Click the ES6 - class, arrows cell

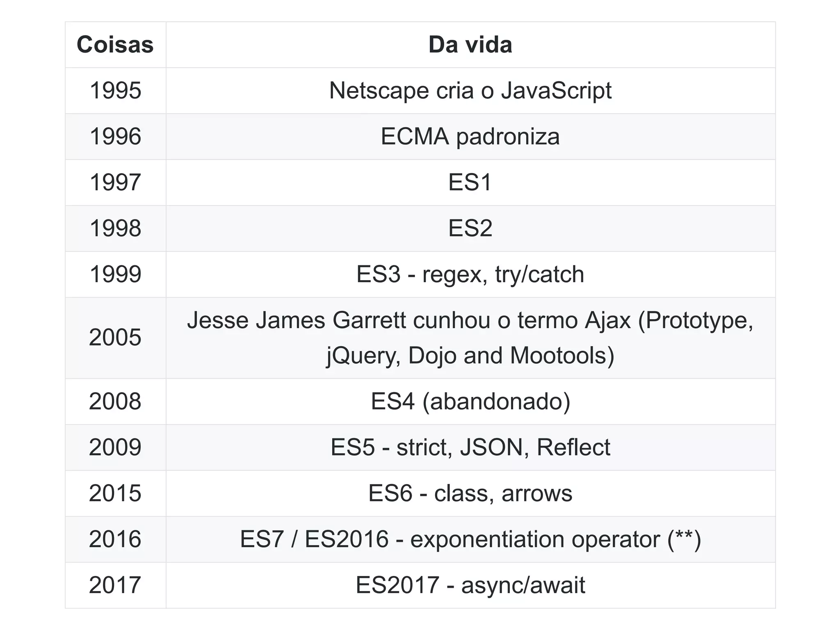470,493
